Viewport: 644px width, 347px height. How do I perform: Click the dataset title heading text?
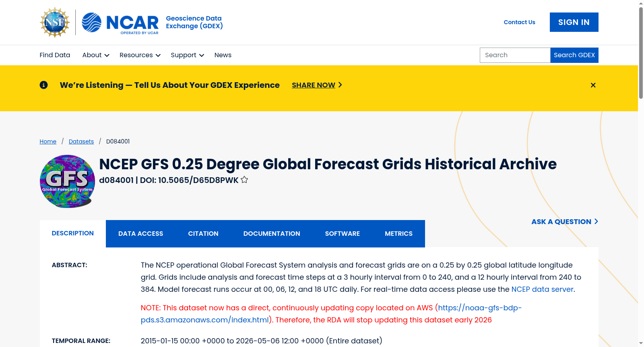click(328, 164)
